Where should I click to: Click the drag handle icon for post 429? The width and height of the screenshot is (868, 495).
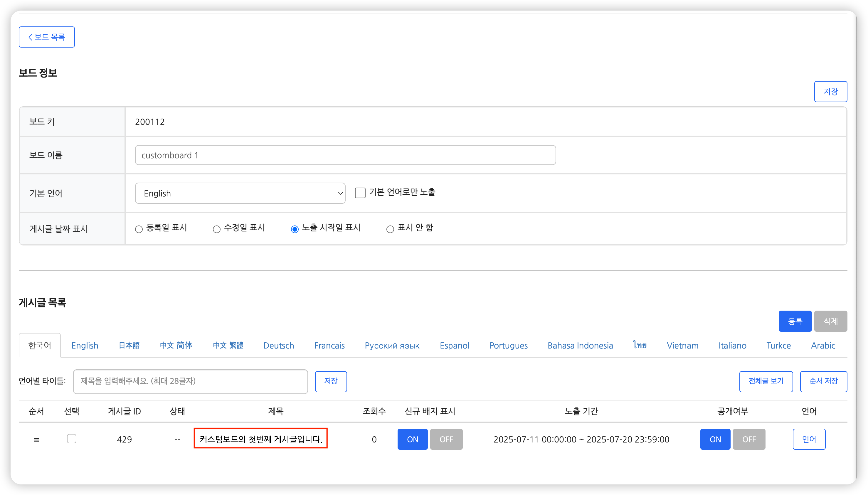coord(36,440)
